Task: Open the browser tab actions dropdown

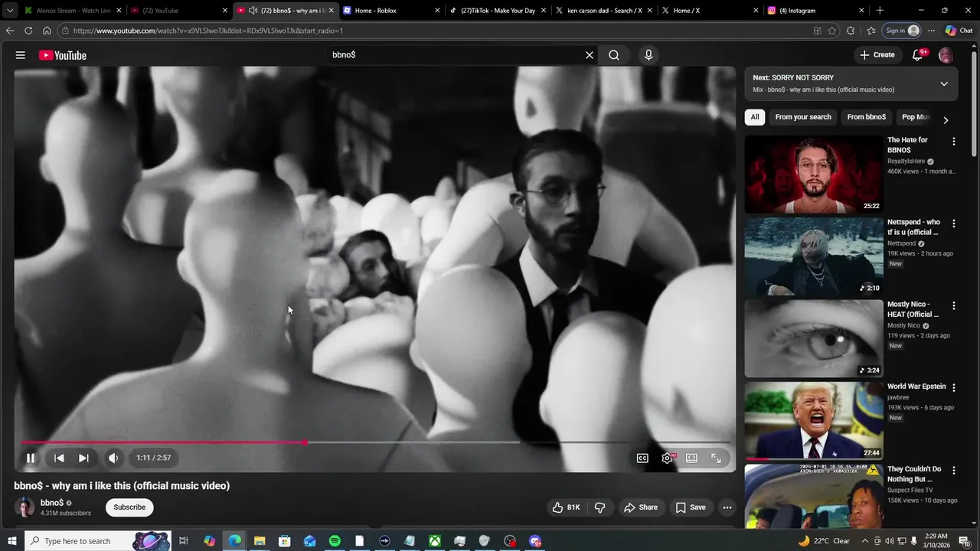Action: coord(10,11)
